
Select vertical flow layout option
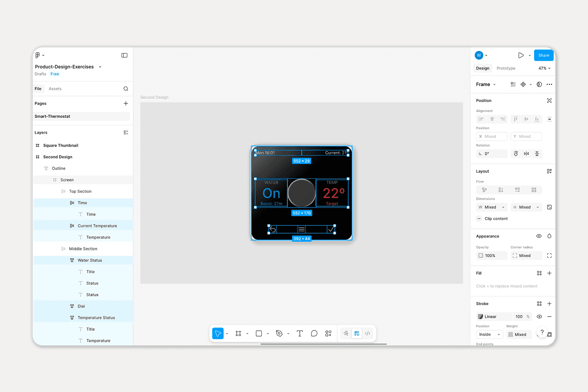point(501,190)
